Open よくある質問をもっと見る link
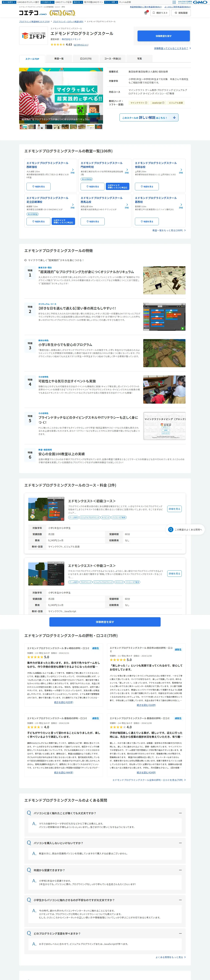Image resolution: width=210 pixels, height=980 pixels. [x=170, y=957]
